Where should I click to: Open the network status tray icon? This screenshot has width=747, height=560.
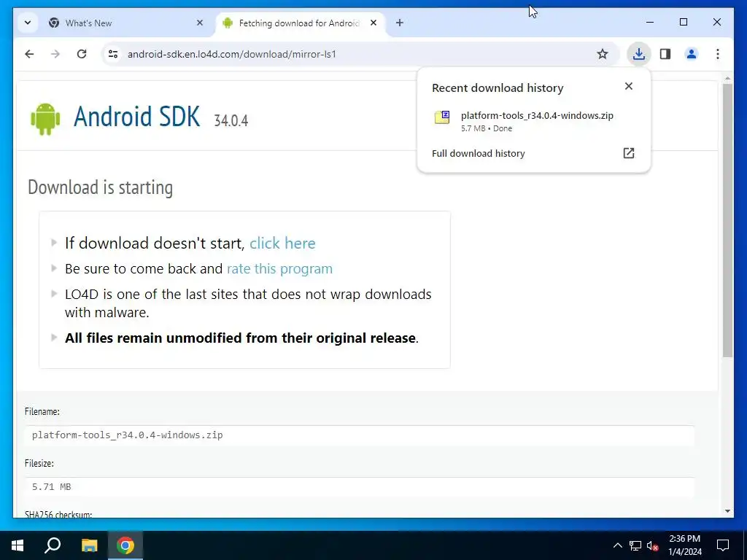coord(635,545)
